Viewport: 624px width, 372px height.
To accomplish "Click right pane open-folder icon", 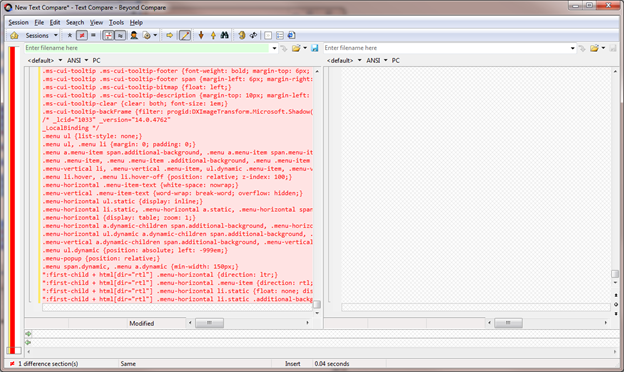I will (594, 48).
